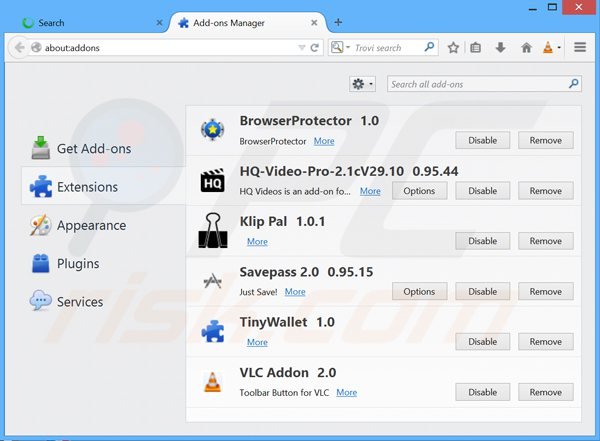The width and height of the screenshot is (600, 441).
Task: Open the downloads arrow icon
Action: (x=501, y=47)
